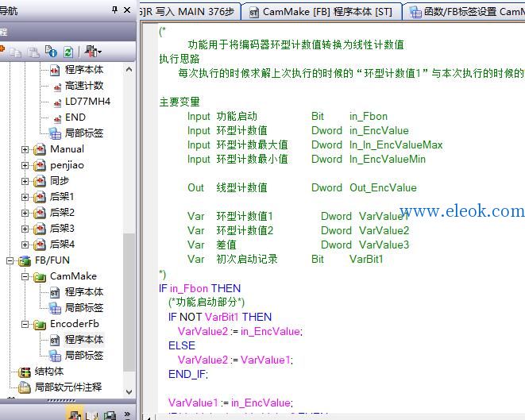This screenshot has height=420, width=525.
Task: Click the FB/FUN folder icon
Action: click(25, 260)
